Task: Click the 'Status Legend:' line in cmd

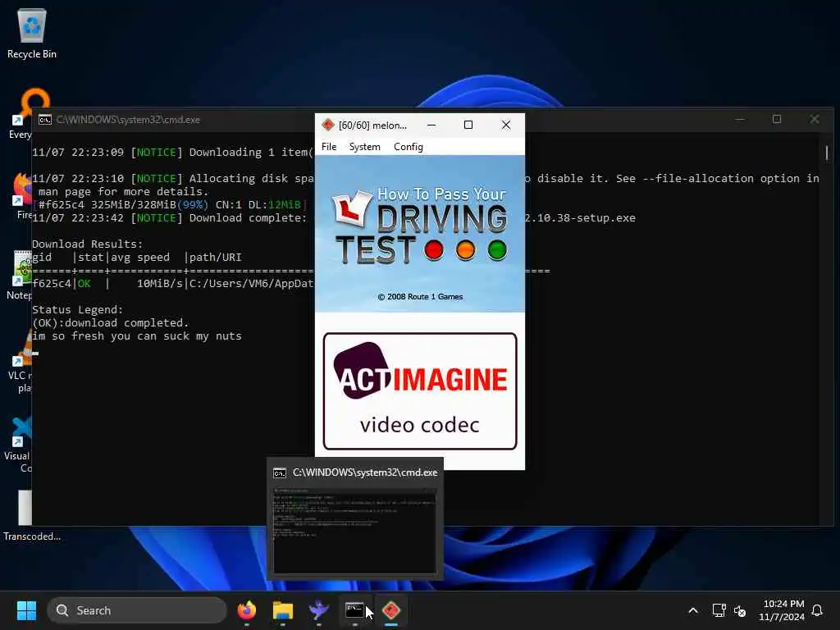Action: tap(78, 309)
